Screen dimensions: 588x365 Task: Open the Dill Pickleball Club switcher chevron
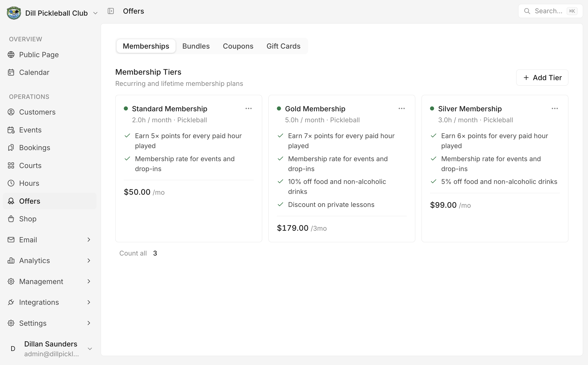(x=95, y=13)
